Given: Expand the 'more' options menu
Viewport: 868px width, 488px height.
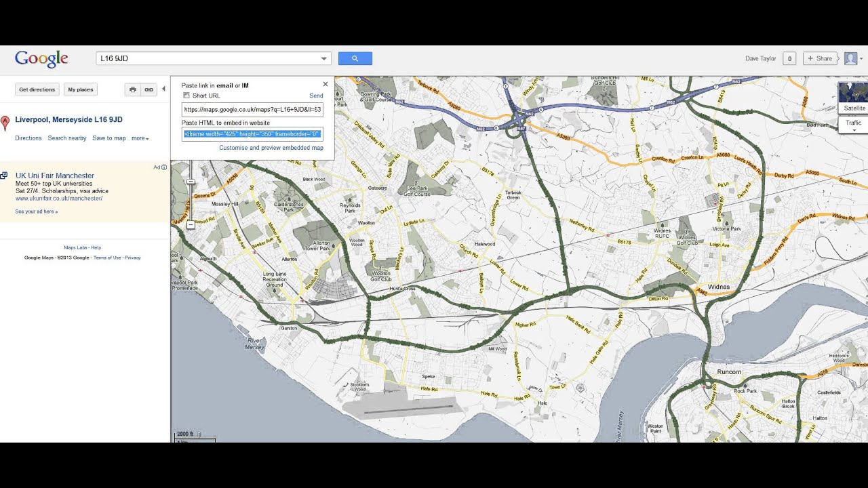Looking at the screenshot, I should click(140, 138).
